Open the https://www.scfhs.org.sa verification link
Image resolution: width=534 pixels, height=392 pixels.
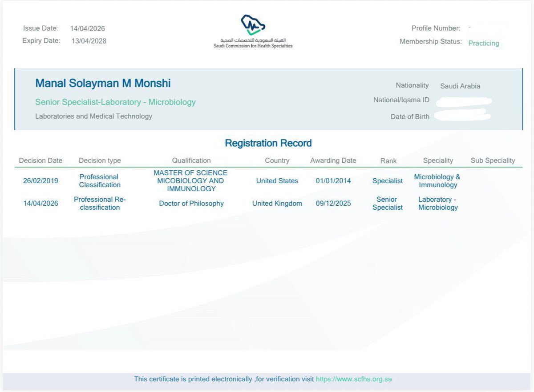(x=354, y=379)
